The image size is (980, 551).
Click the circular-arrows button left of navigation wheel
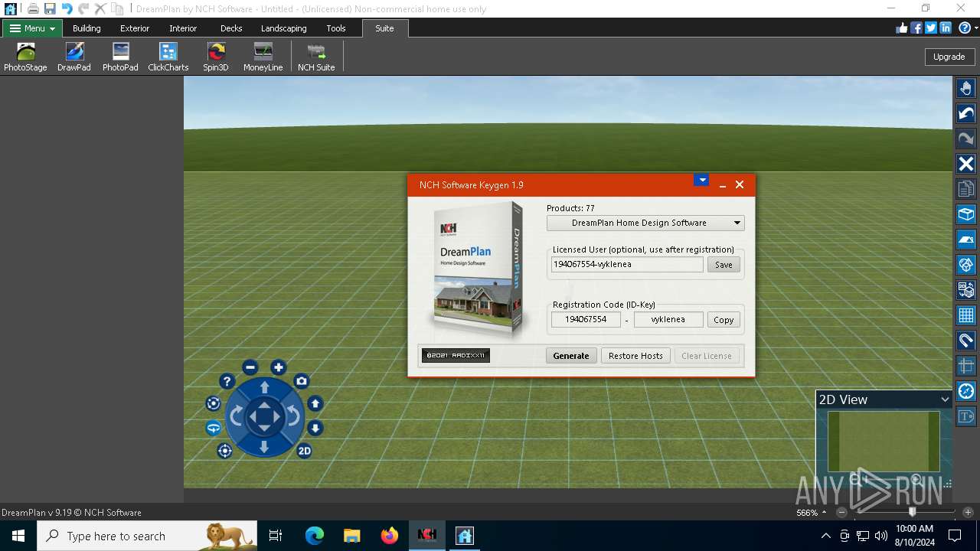(214, 403)
